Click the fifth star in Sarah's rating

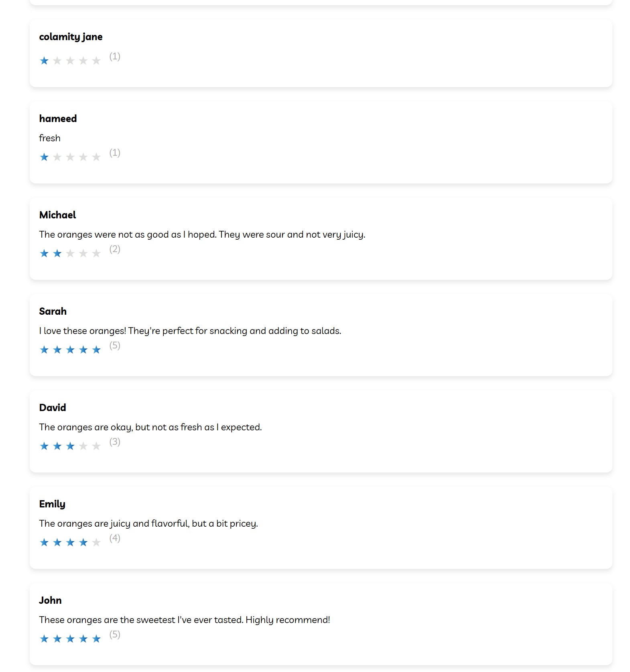(x=96, y=350)
